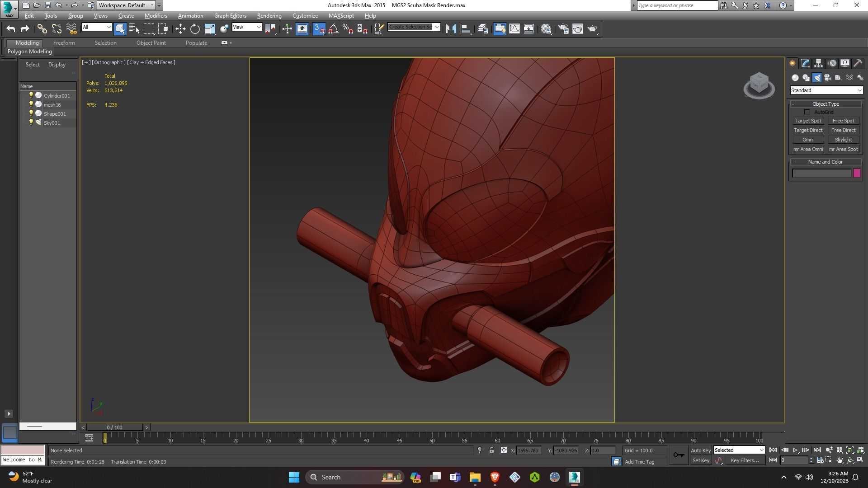Click the Target Spot button
Image resolution: width=868 pixels, height=488 pixels.
(x=808, y=121)
